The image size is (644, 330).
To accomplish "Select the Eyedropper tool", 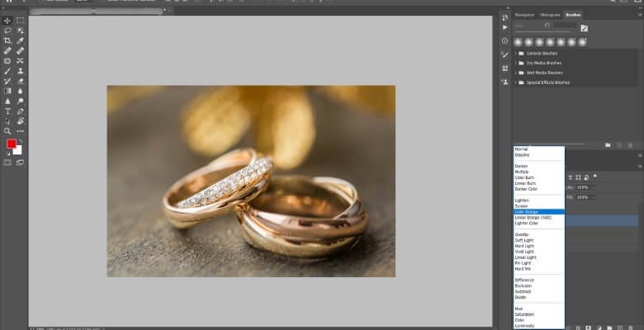I will pos(20,40).
